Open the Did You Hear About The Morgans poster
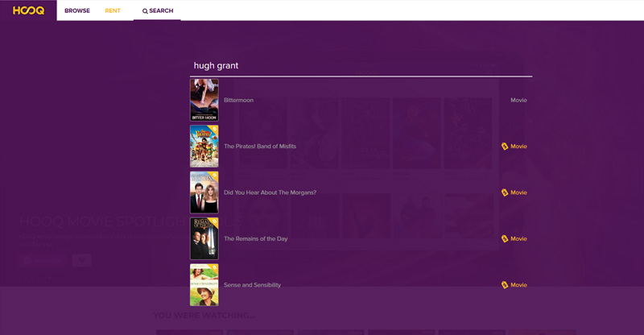This screenshot has height=335, width=644. click(x=204, y=192)
